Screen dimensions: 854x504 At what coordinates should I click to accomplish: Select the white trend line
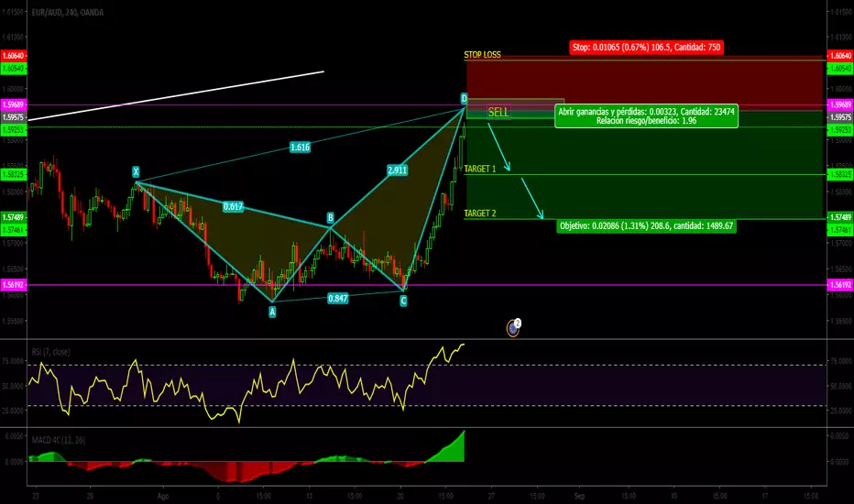(176, 95)
